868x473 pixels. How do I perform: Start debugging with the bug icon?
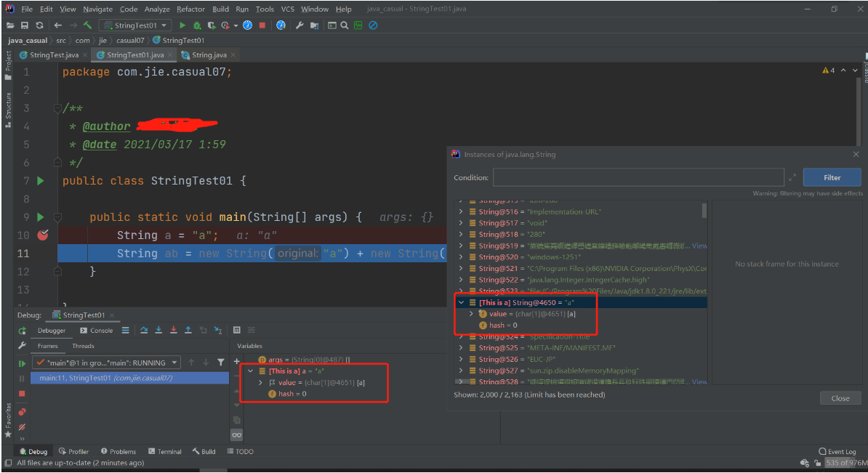196,25
